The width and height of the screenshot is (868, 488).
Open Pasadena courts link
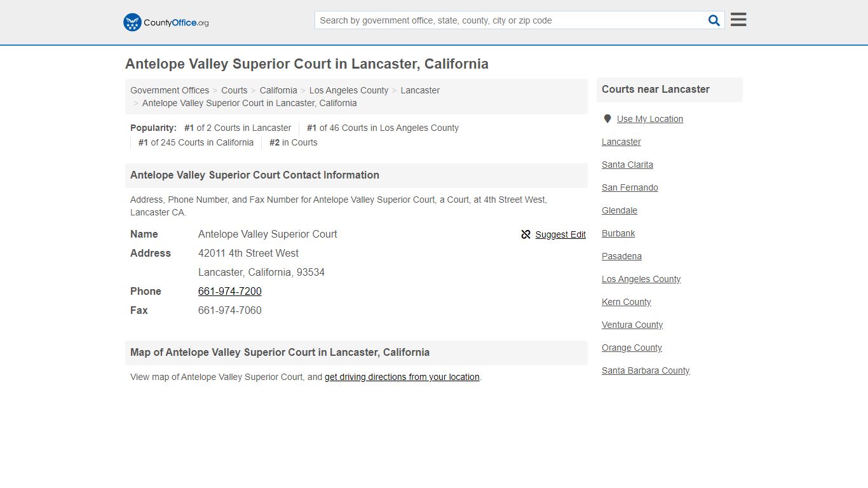[621, 256]
